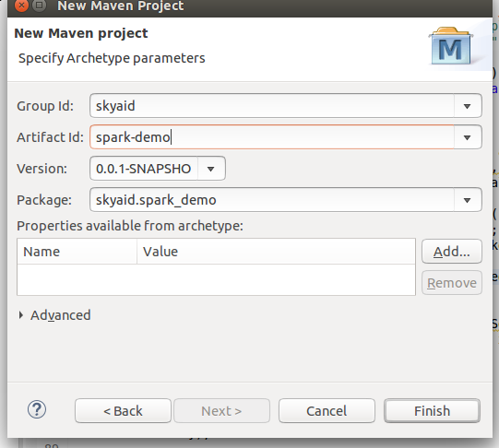Image resolution: width=499 pixels, height=448 pixels.
Task: Click the Add... property button
Action: [452, 252]
